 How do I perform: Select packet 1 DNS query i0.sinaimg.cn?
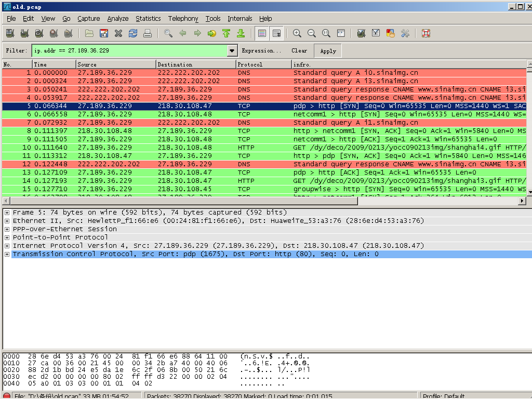tap(264, 73)
